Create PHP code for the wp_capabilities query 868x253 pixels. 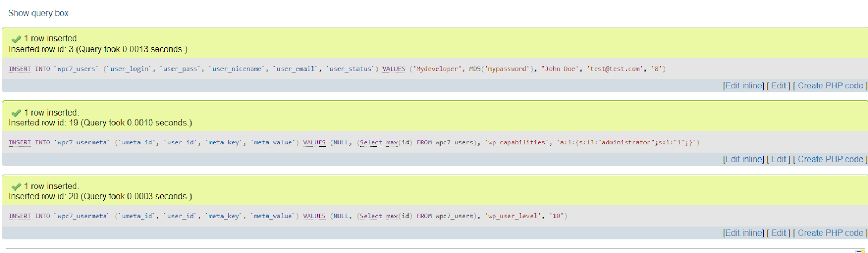point(830,159)
